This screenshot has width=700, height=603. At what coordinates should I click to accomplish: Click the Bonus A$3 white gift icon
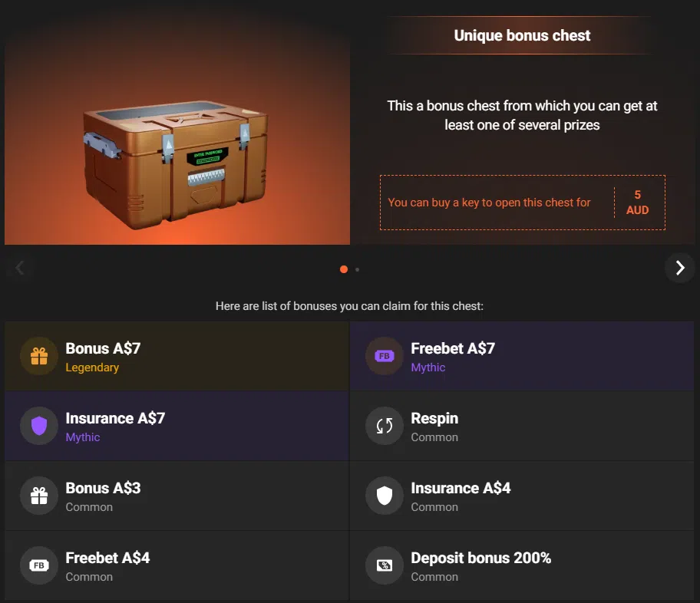coord(39,496)
